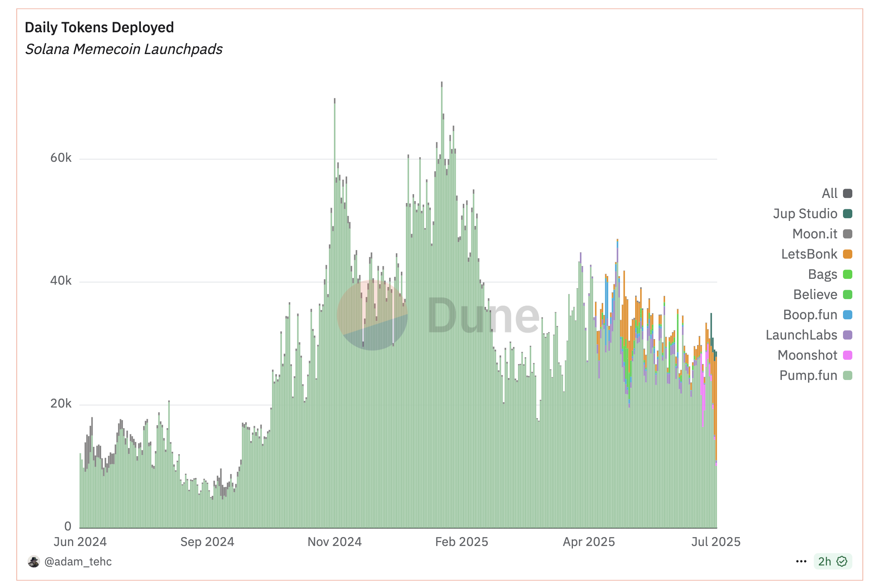Hide the LaunchLabs series
This screenshot has width=871, height=588.
801,335
